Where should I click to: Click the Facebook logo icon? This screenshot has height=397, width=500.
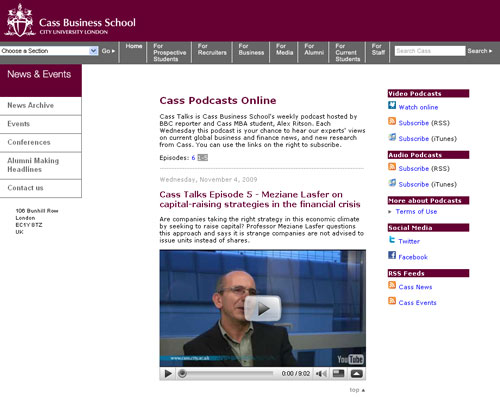[392, 255]
